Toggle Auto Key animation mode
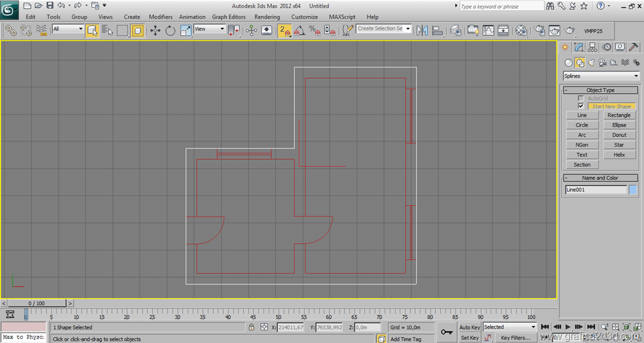 tap(469, 327)
